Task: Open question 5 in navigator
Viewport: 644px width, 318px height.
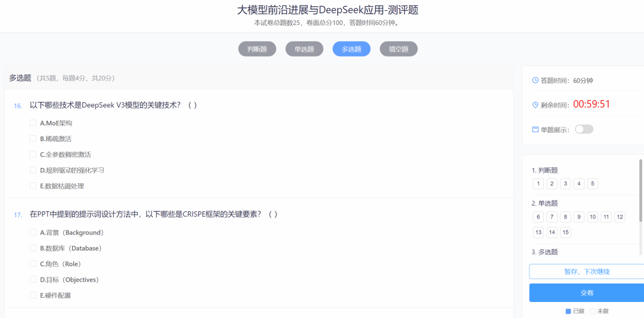Action: point(593,183)
